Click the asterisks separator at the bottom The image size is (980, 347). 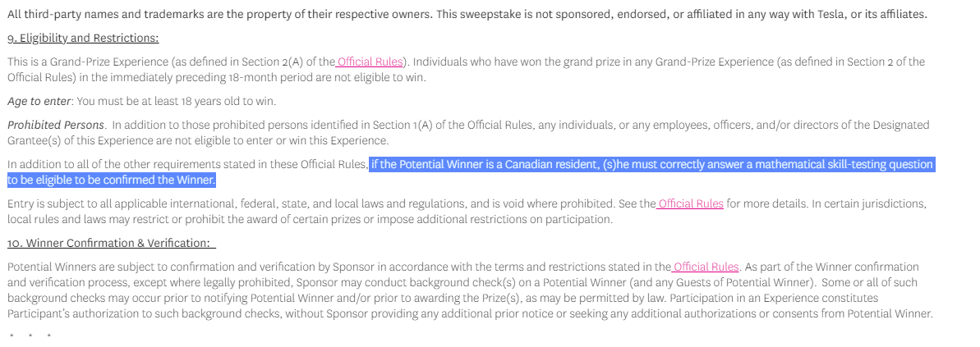[x=30, y=336]
